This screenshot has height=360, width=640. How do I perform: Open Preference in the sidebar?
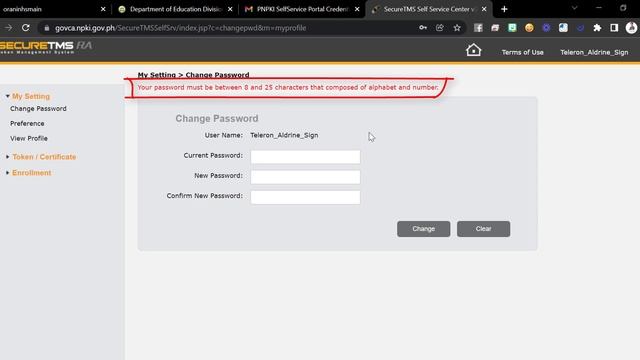click(x=27, y=123)
